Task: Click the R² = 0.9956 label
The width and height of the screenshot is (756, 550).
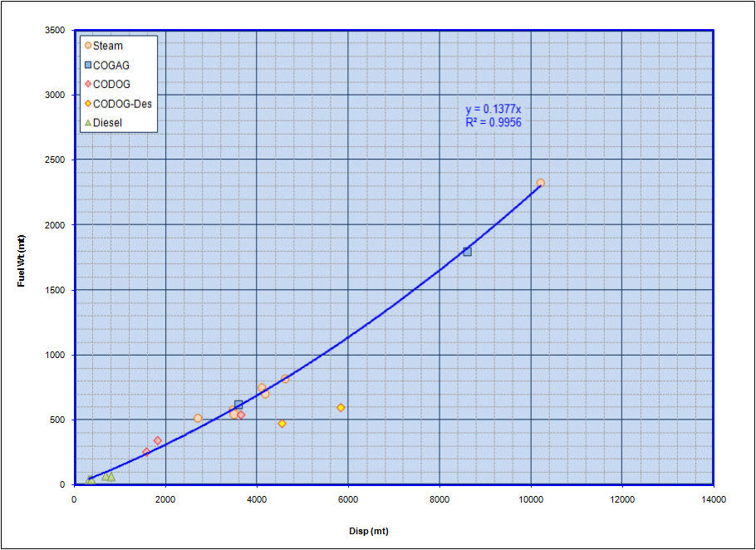Action: pyautogui.click(x=493, y=122)
